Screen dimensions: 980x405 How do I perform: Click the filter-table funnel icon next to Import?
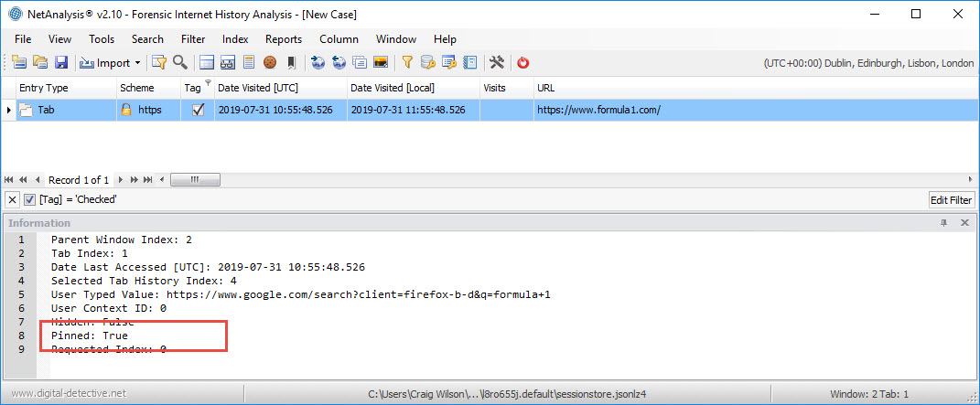(159, 62)
